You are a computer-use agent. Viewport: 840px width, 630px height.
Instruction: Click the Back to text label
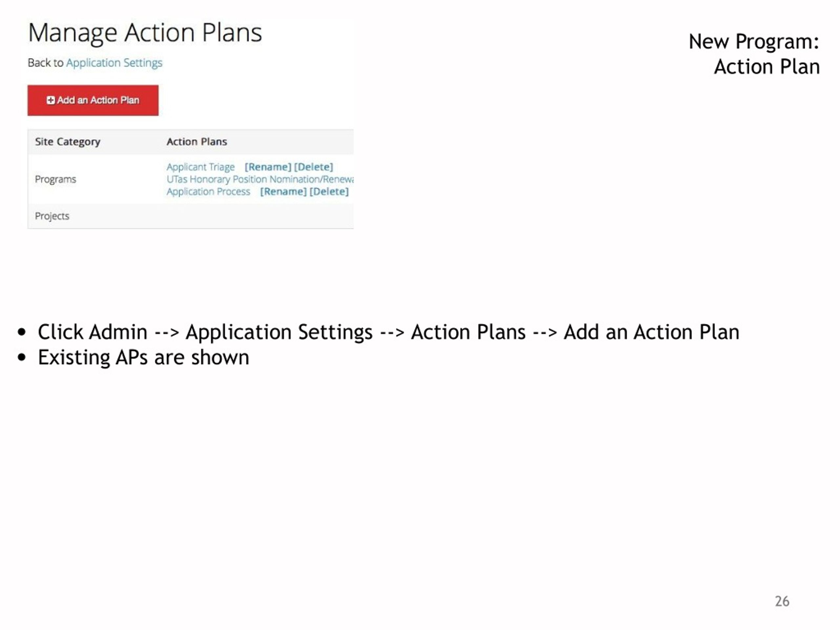pyautogui.click(x=46, y=63)
